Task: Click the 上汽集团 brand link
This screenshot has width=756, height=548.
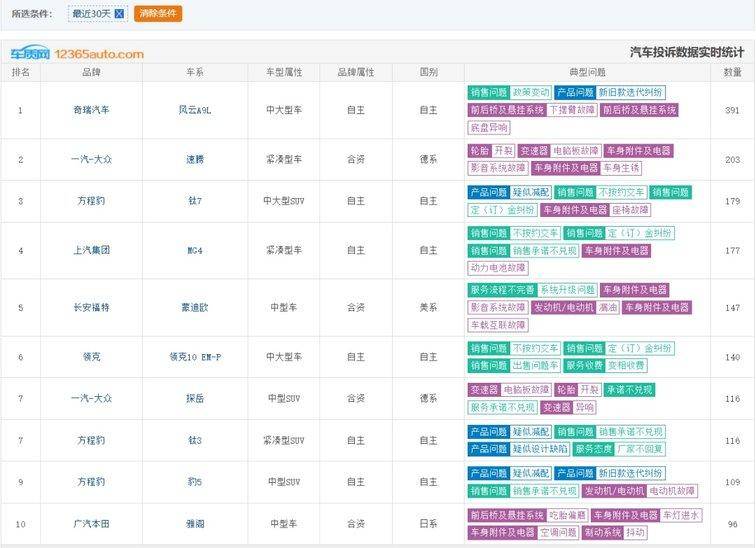Action: (x=91, y=251)
